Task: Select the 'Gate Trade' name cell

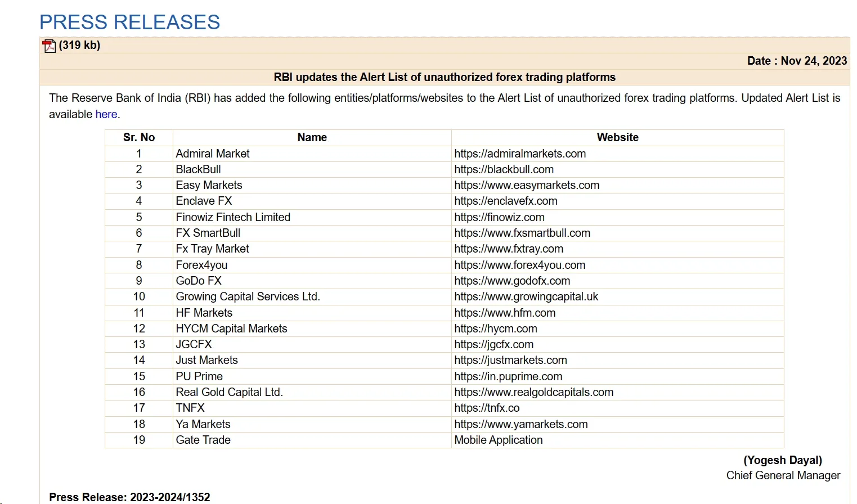Action: click(312, 440)
